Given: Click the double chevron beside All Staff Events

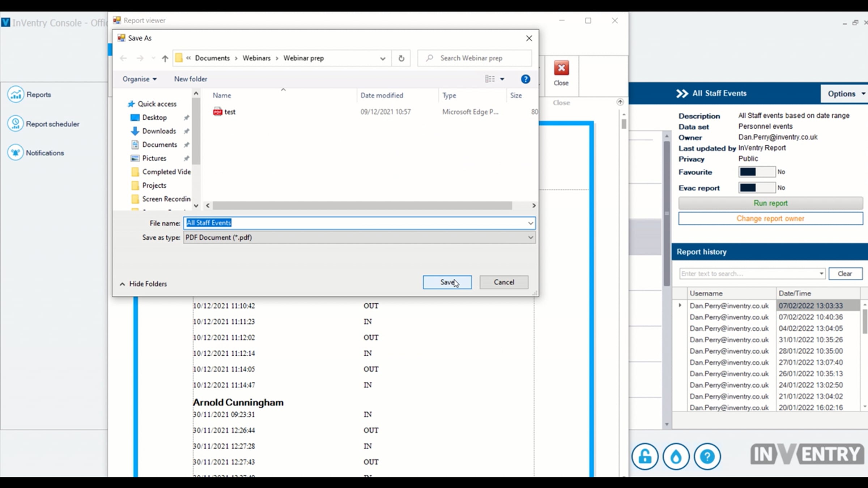Looking at the screenshot, I should tap(682, 94).
